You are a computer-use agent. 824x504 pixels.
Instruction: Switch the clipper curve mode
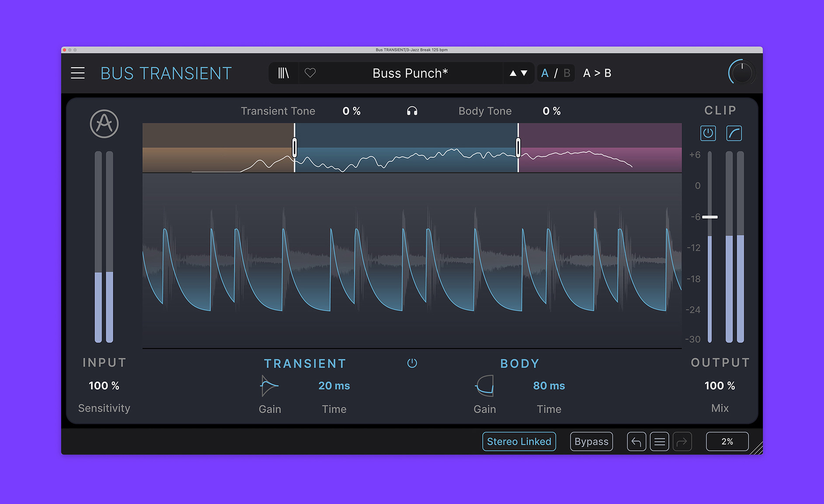[x=734, y=134]
